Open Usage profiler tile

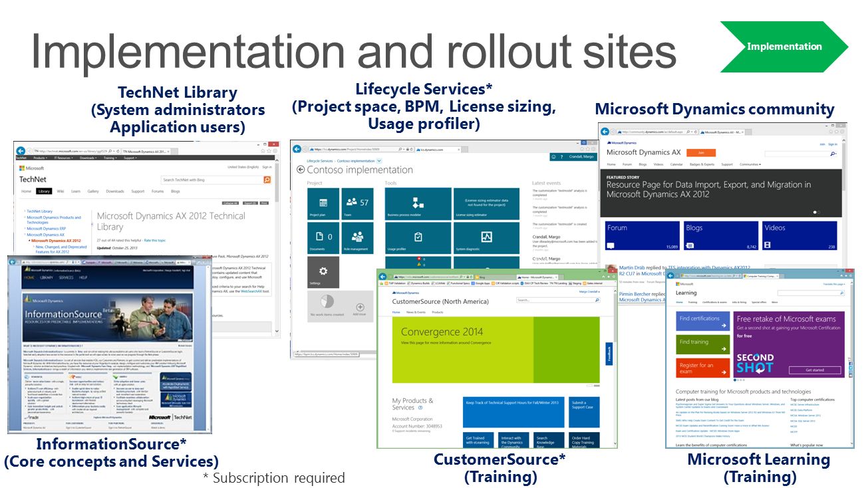[x=418, y=238]
